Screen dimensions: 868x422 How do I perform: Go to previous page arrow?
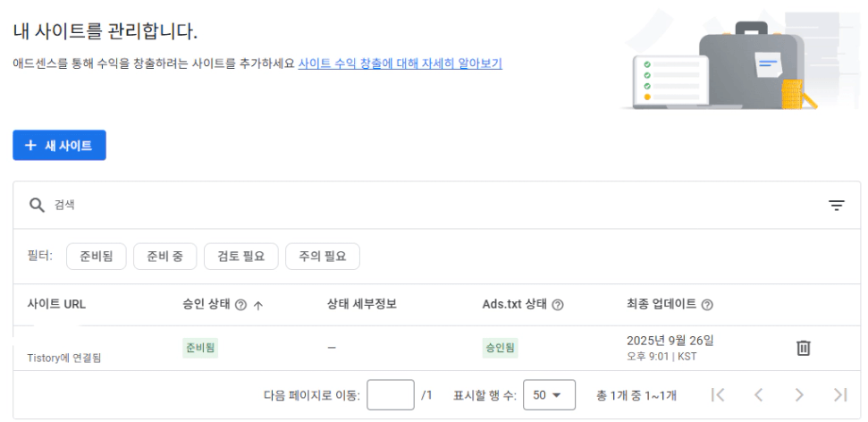pos(758,394)
